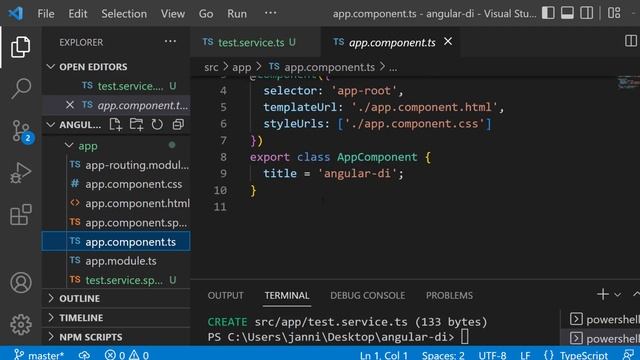Open the Run menu
The height and width of the screenshot is (360, 640).
coord(237,13)
